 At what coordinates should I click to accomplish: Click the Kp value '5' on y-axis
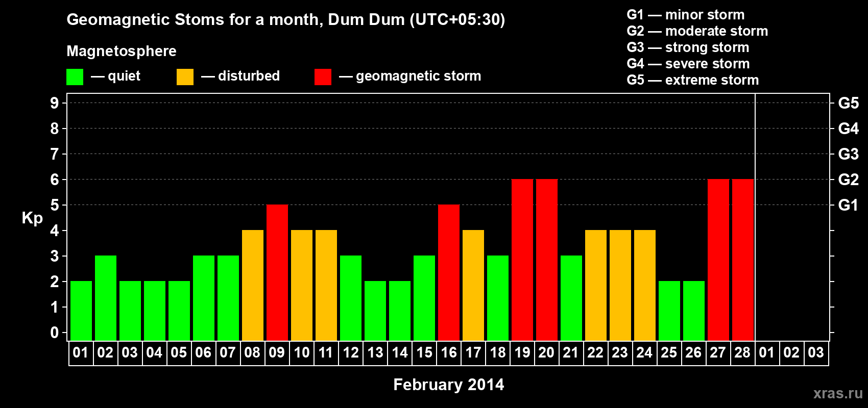pyautogui.click(x=55, y=205)
